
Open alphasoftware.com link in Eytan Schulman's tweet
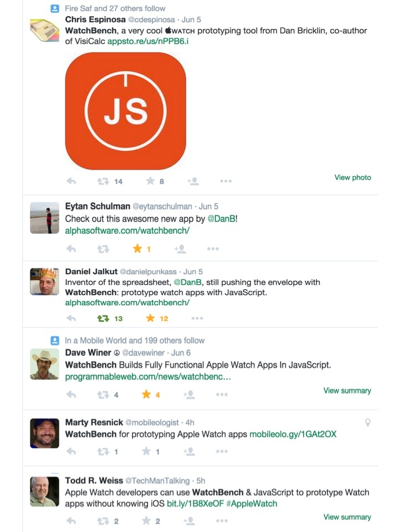coord(127,231)
